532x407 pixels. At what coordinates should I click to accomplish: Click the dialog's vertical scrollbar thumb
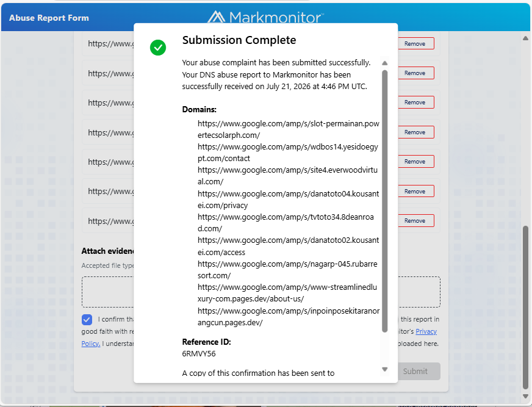(385, 201)
